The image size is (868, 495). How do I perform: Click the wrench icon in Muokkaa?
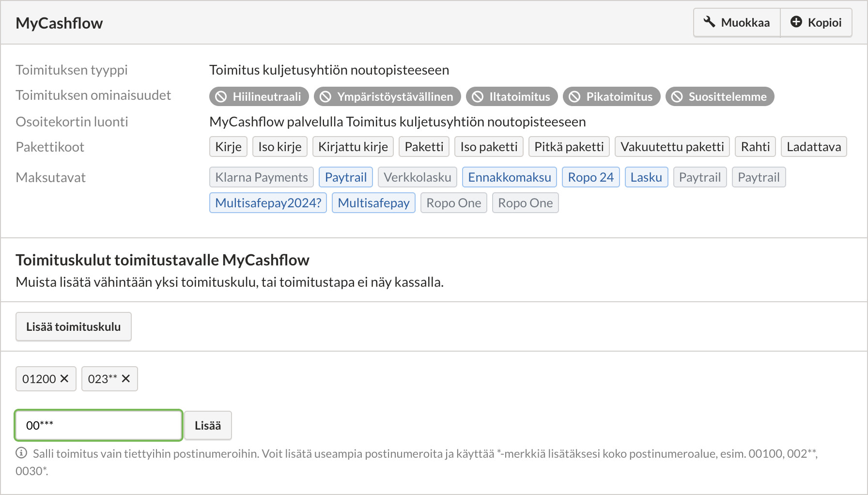pos(710,22)
